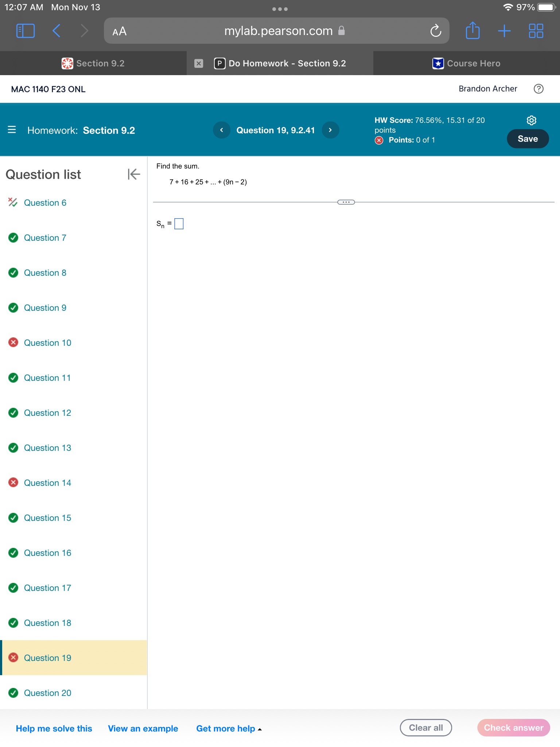The image size is (560, 747).
Task: Click the HW Score 76.56% text
Action: click(429, 125)
